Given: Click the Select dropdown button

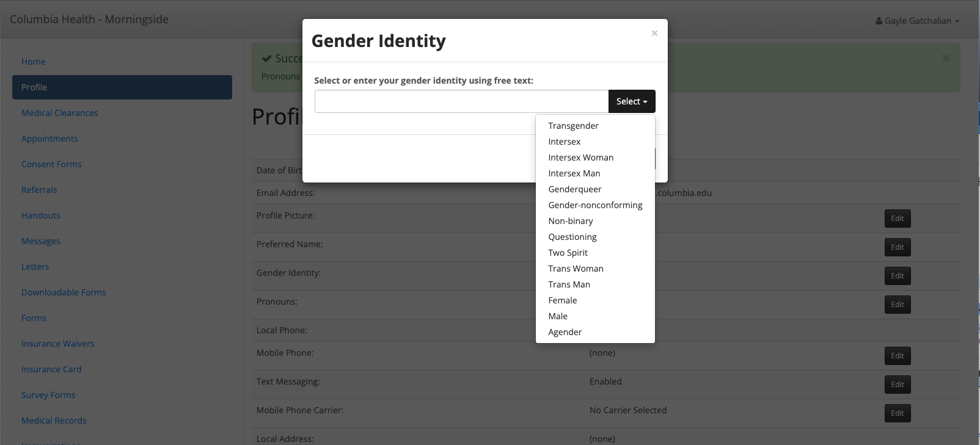Looking at the screenshot, I should (x=631, y=101).
